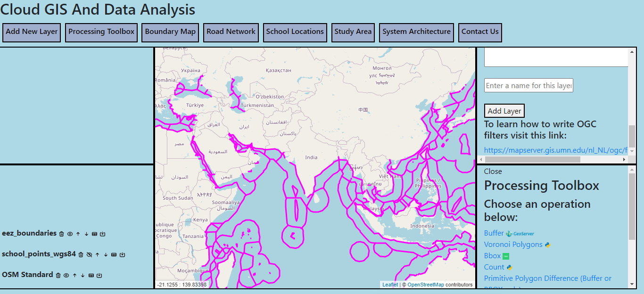Image resolution: width=644 pixels, height=294 pixels.
Task: Toggle OSM Standard basemap visibility
Action: point(66,275)
